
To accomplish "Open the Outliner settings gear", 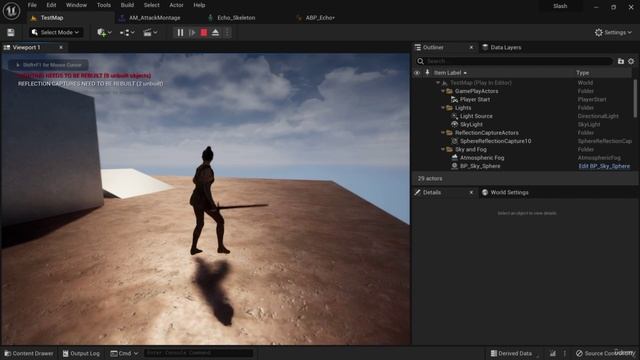I will [x=631, y=61].
